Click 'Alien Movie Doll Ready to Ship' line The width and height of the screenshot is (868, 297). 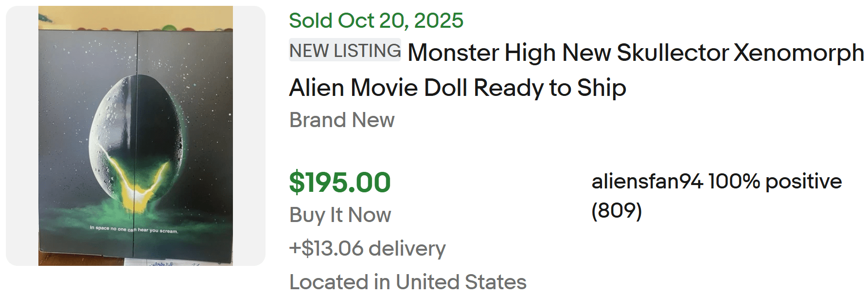pos(457,88)
